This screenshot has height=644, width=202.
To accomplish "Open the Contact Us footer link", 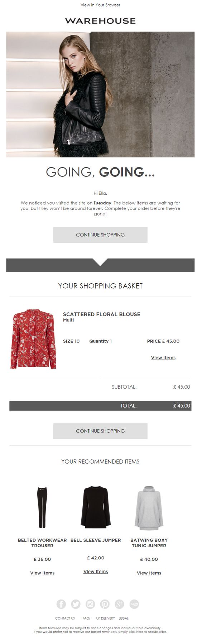I will [x=65, y=619].
